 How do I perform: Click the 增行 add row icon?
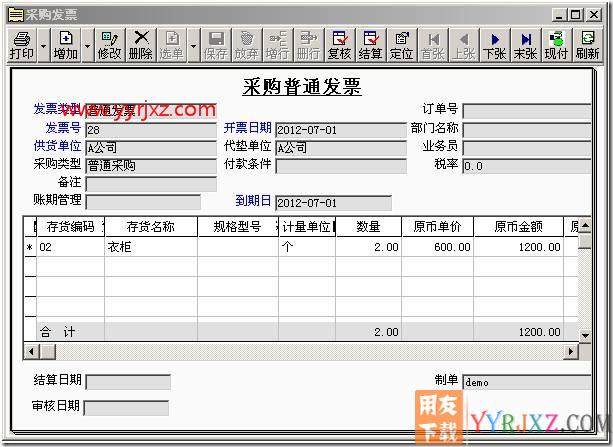(x=278, y=45)
